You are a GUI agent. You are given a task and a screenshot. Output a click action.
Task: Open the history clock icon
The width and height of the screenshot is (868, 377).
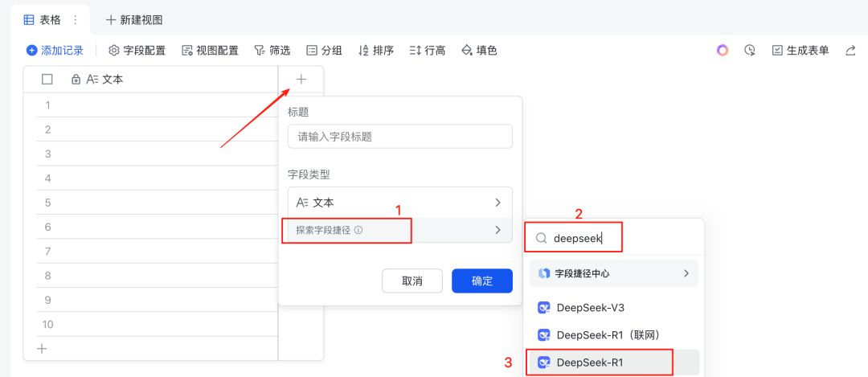pos(750,51)
